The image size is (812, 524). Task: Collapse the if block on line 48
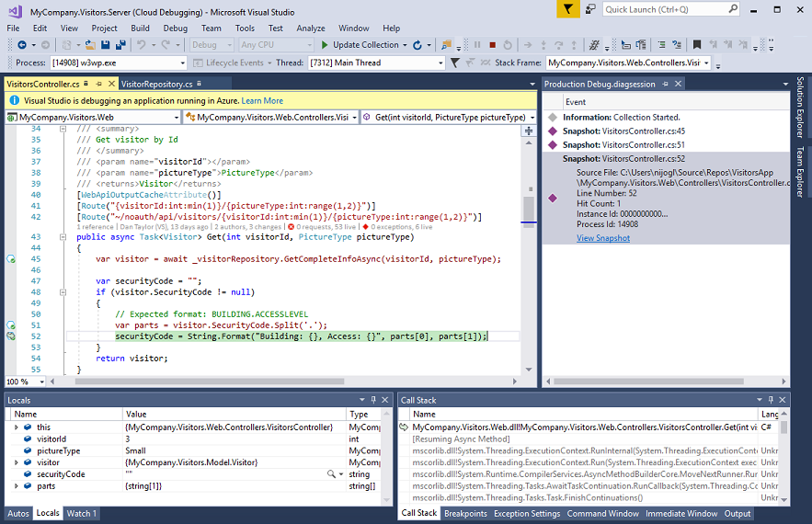(x=63, y=292)
